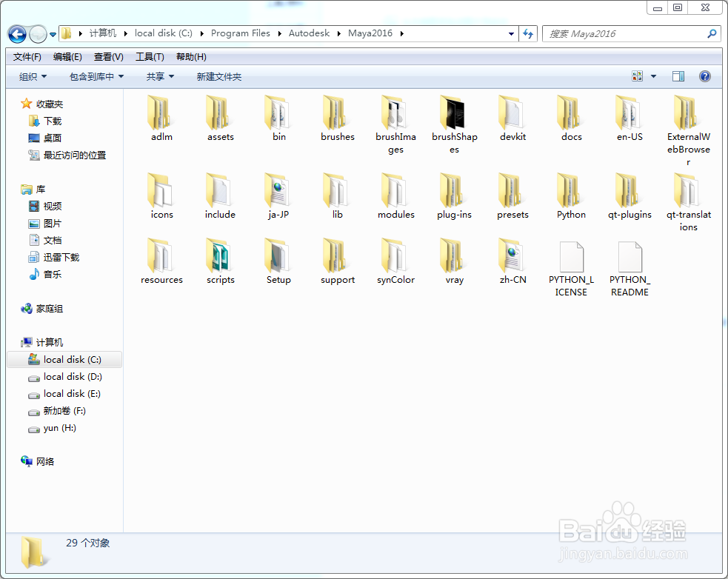Go to 计算机 in the address bar
The image size is (728, 579).
pos(103,33)
